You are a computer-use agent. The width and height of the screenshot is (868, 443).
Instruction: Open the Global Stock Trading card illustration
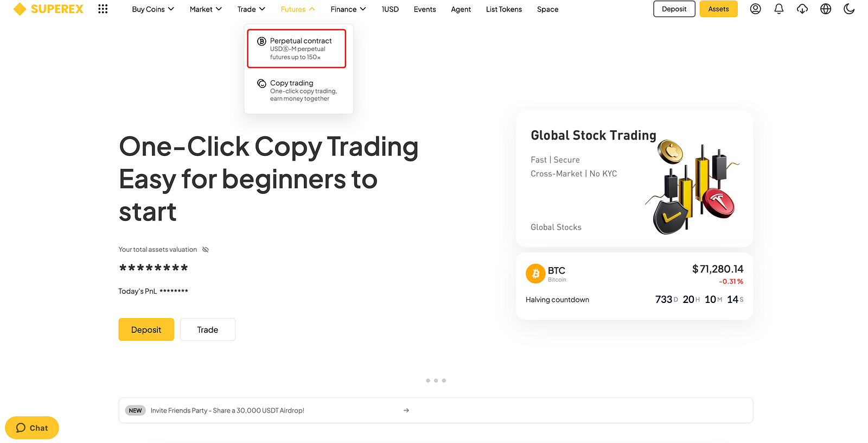pos(692,187)
